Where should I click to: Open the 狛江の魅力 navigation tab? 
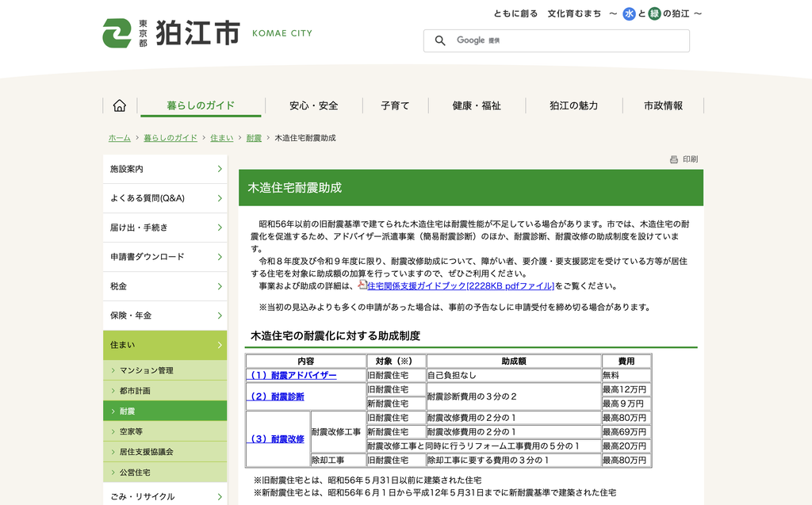(x=574, y=105)
